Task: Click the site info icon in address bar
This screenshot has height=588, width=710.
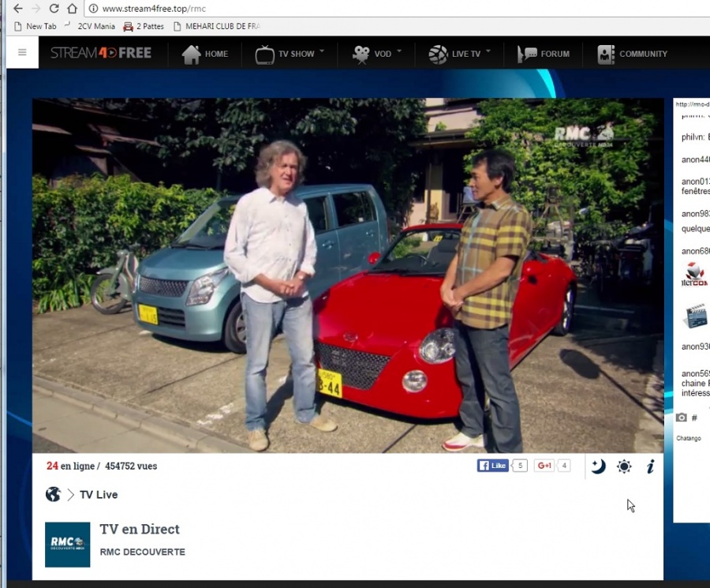Action: 93,9
